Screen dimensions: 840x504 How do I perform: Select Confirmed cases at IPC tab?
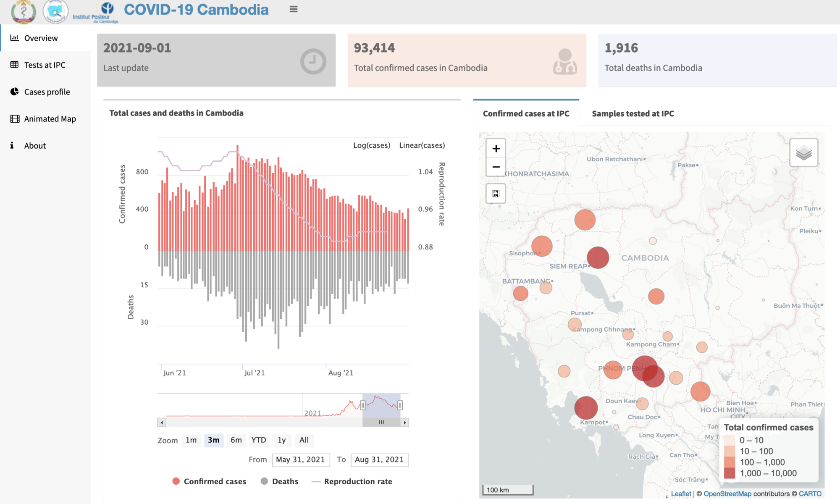click(526, 113)
